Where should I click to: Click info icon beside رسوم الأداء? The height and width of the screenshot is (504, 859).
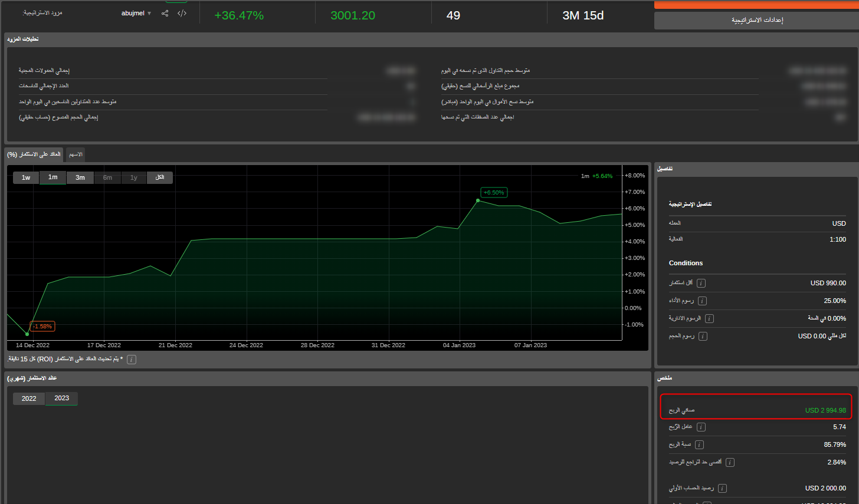pos(702,301)
